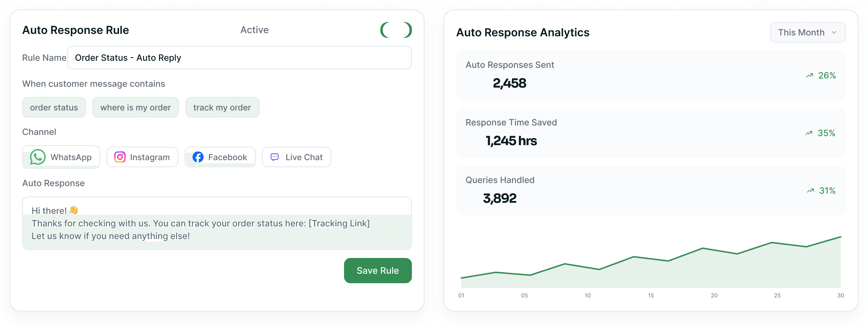
Task: Click the 26% growth figure
Action: pyautogui.click(x=827, y=75)
